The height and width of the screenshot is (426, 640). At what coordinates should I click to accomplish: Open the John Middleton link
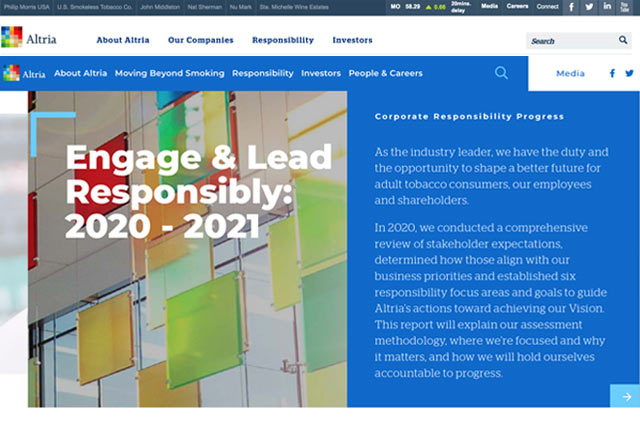tap(160, 7)
